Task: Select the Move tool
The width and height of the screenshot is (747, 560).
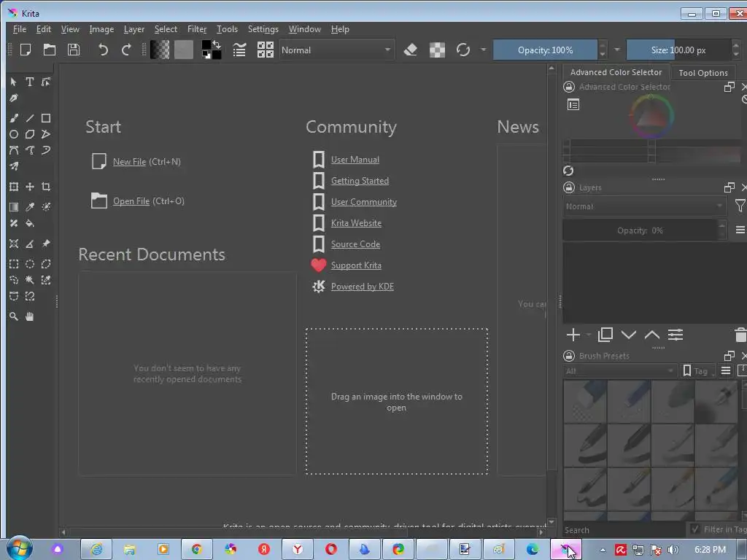Action: (x=29, y=187)
